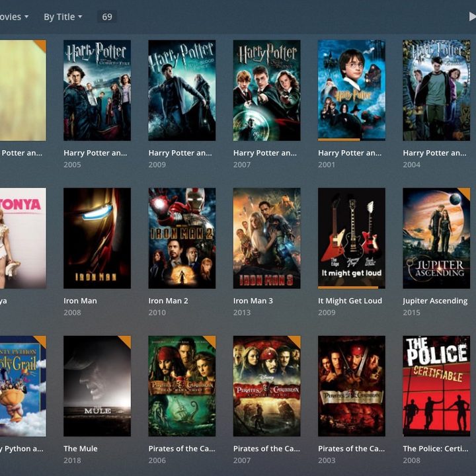This screenshot has width=476, height=476.
Task: Open The Police Certifiable poster
Action: [x=436, y=386]
